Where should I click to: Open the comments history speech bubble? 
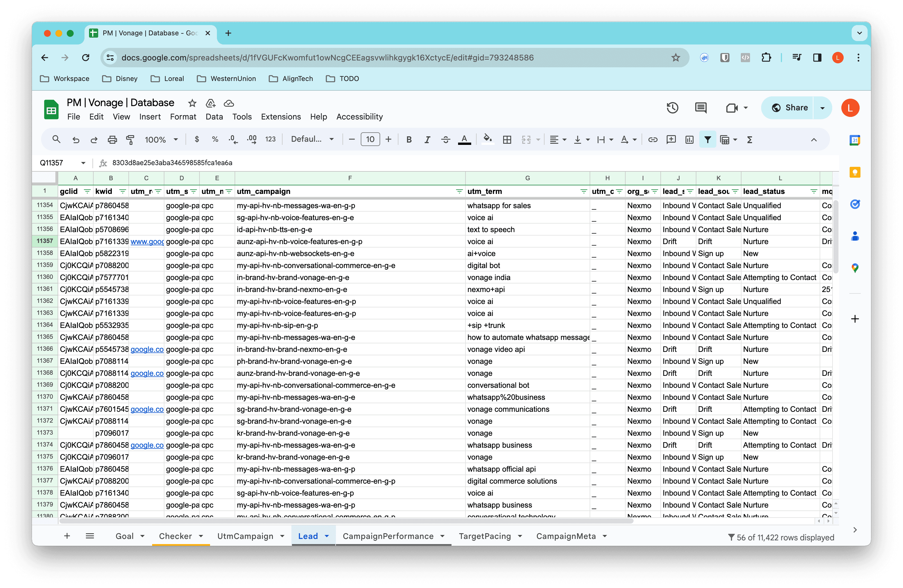pyautogui.click(x=700, y=108)
